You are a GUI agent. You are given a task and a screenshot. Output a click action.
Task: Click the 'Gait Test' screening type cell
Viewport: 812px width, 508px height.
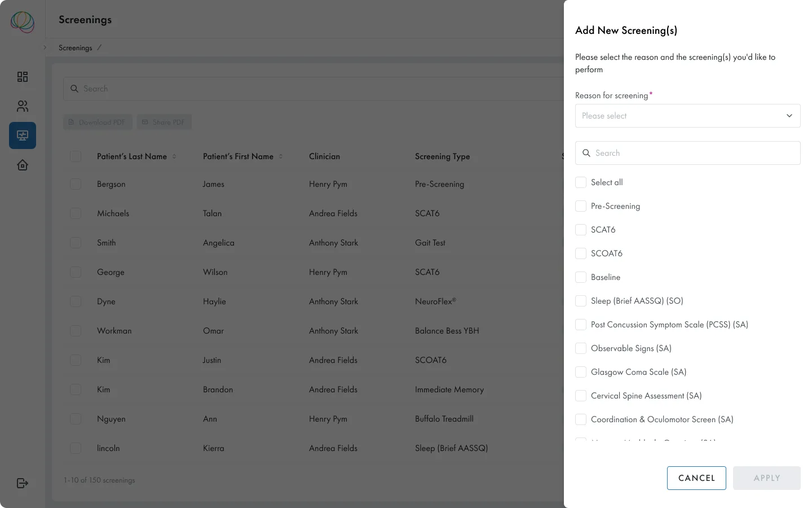[x=430, y=243]
